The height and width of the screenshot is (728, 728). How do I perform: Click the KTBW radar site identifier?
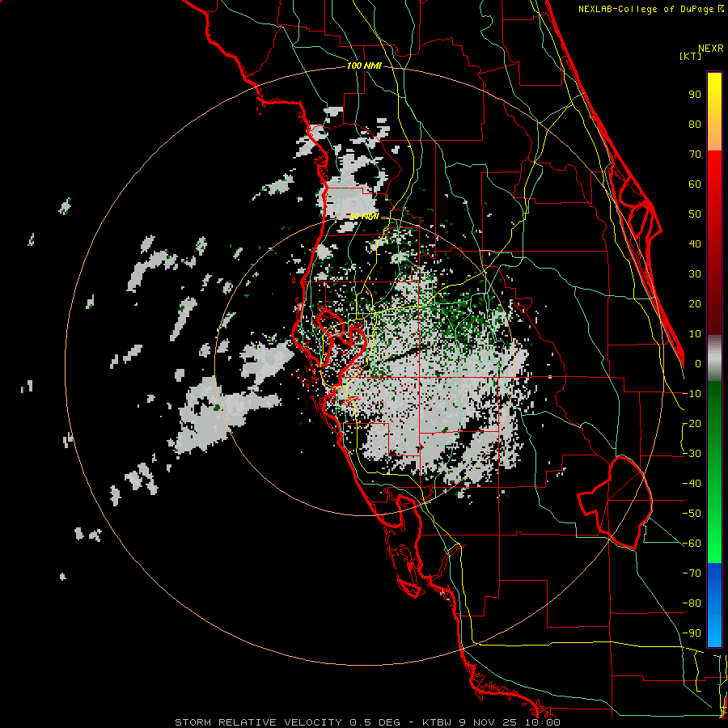click(x=438, y=722)
